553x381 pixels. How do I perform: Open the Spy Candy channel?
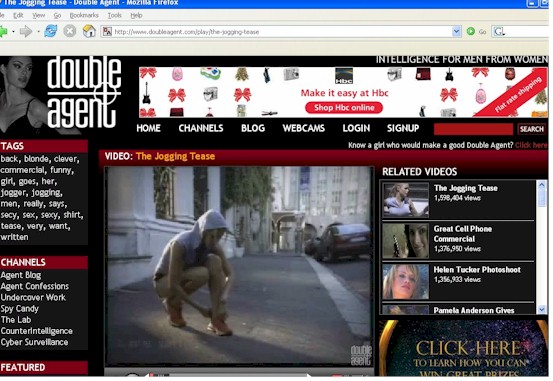(19, 309)
